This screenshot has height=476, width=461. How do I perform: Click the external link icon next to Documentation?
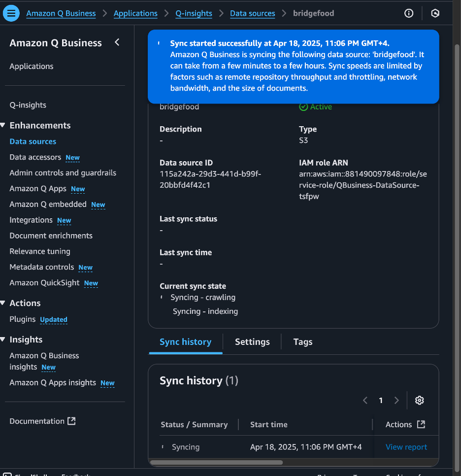coord(71,421)
